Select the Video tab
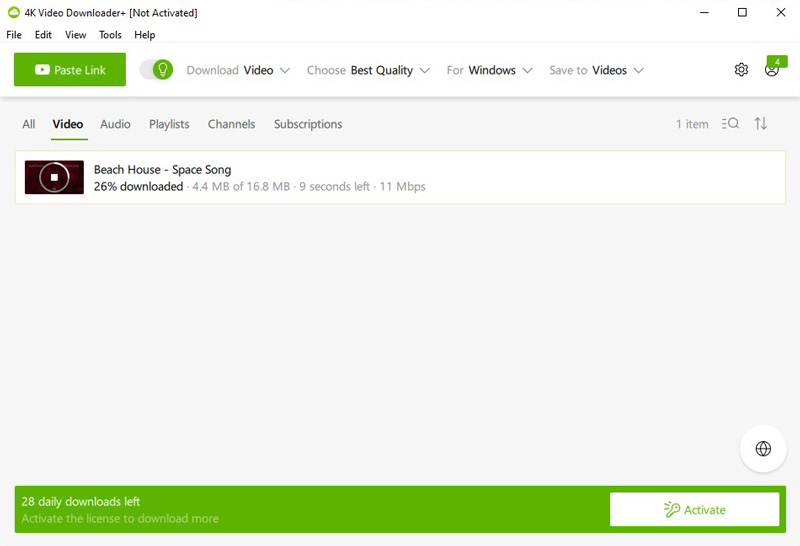 pos(68,124)
